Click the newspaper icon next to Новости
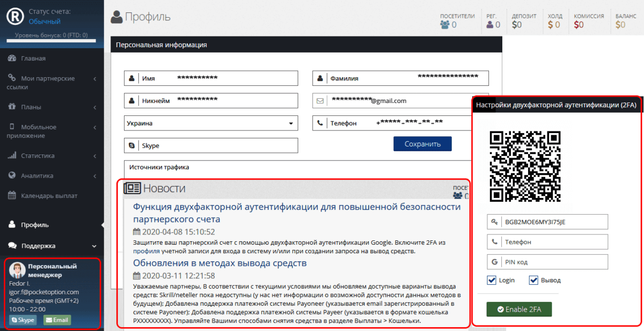 coord(132,188)
